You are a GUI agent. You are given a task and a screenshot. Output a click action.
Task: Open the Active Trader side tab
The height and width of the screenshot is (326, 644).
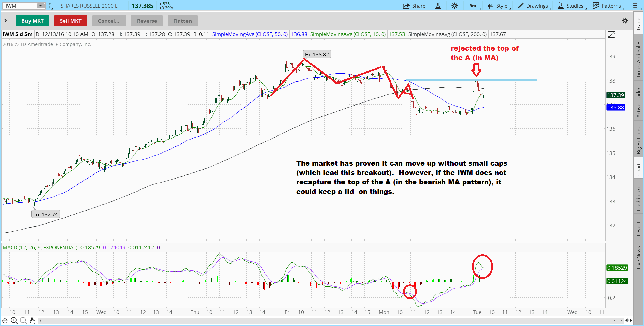(x=638, y=102)
